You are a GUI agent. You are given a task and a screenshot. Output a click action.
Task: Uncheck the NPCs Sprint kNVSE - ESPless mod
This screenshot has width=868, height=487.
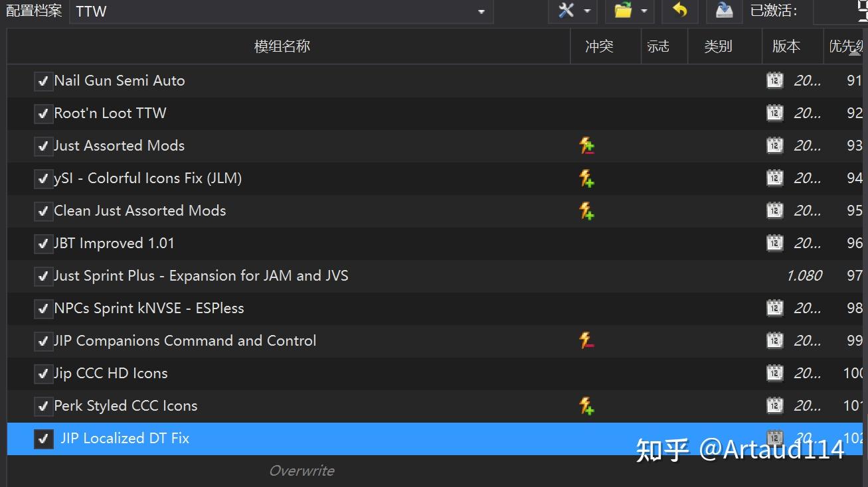click(43, 308)
